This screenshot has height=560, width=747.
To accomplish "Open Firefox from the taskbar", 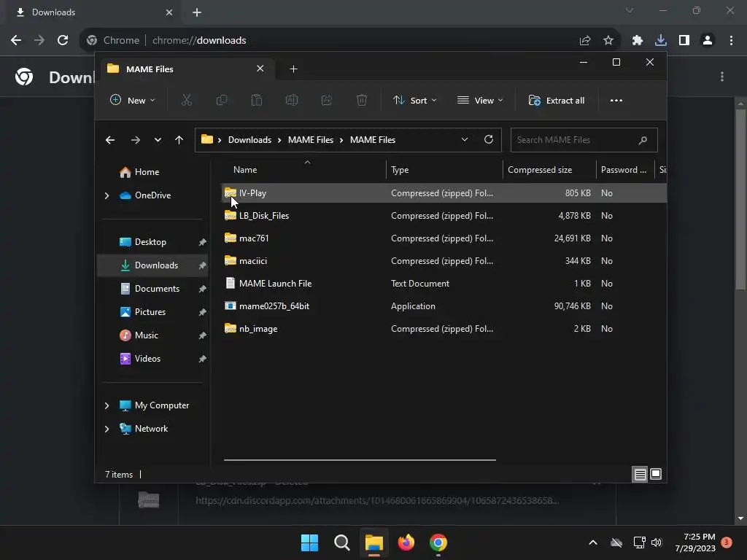I will coord(406,542).
